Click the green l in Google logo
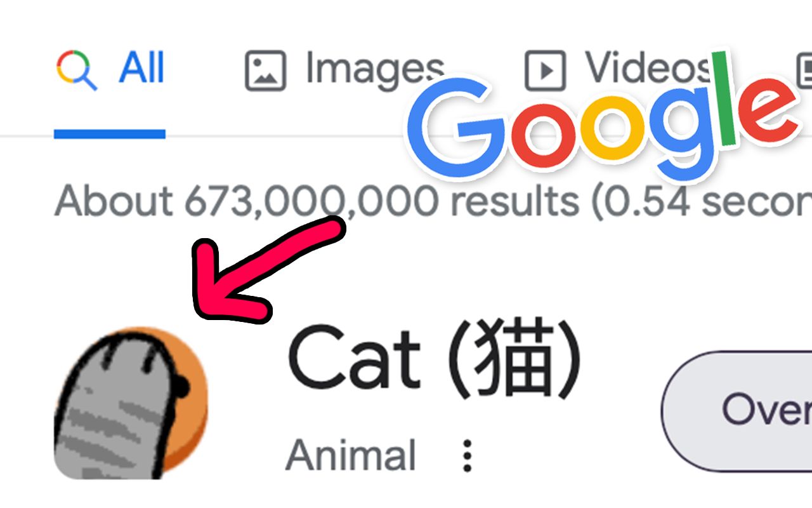 (728, 99)
